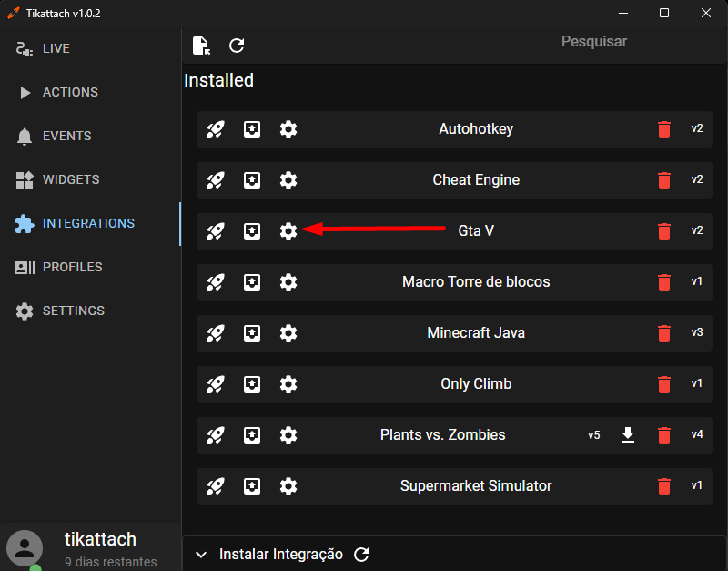Click the Minecraft Java integration name
Viewport: 728px width, 571px height.
coord(476,333)
